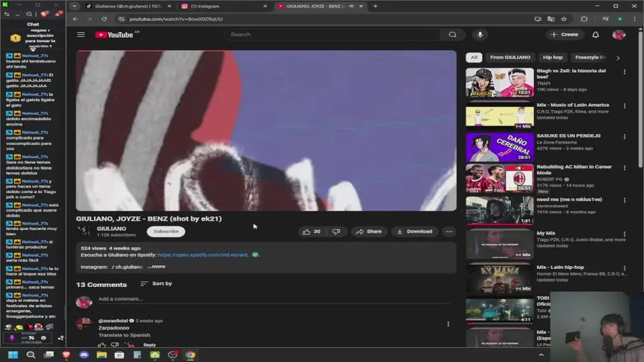Go to the YouTube home logo

click(115, 35)
